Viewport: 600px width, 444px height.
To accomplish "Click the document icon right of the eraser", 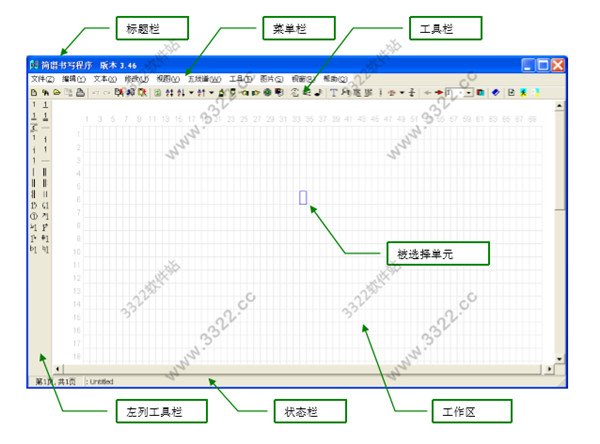I will 511,92.
